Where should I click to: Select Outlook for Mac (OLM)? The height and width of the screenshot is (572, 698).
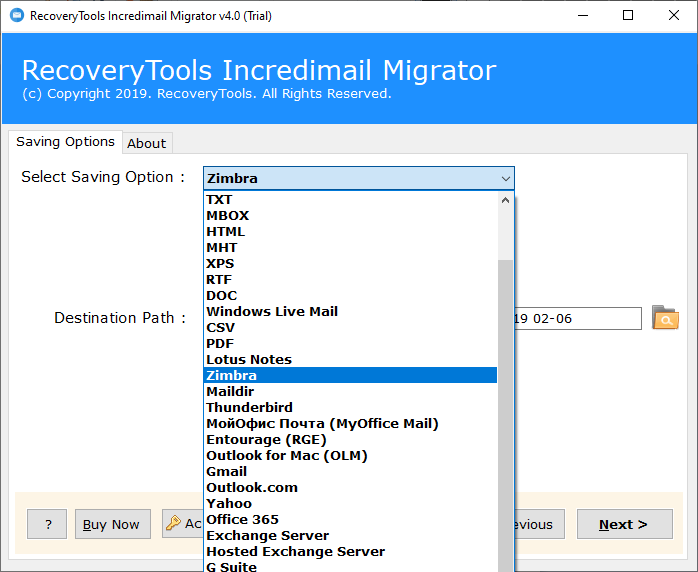click(x=350, y=456)
